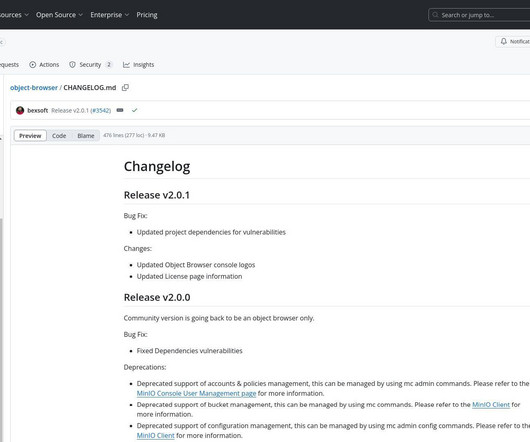Open the Release v2.0.1 commit message
This screenshot has width=530, height=442.
[x=70, y=110]
